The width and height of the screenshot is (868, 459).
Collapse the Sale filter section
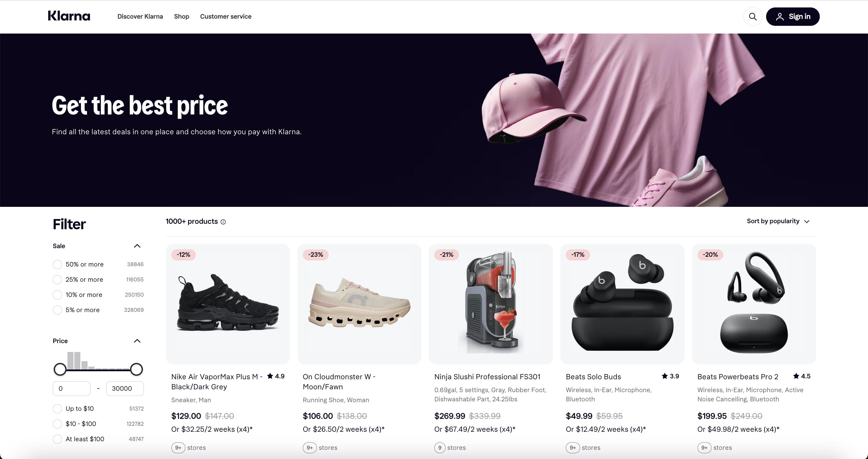pos(137,246)
